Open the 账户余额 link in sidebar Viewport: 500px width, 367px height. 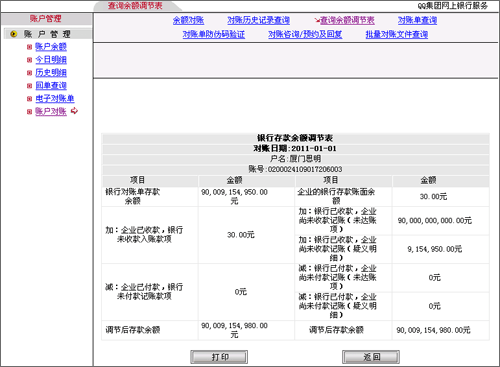pos(51,47)
